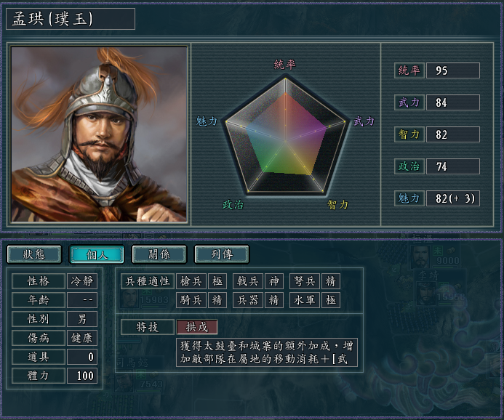Select the 個人 tab
The width and height of the screenshot is (504, 420).
pos(97,254)
